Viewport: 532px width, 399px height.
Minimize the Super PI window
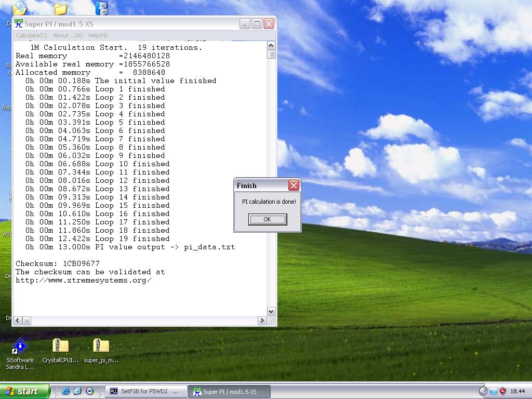(x=245, y=24)
